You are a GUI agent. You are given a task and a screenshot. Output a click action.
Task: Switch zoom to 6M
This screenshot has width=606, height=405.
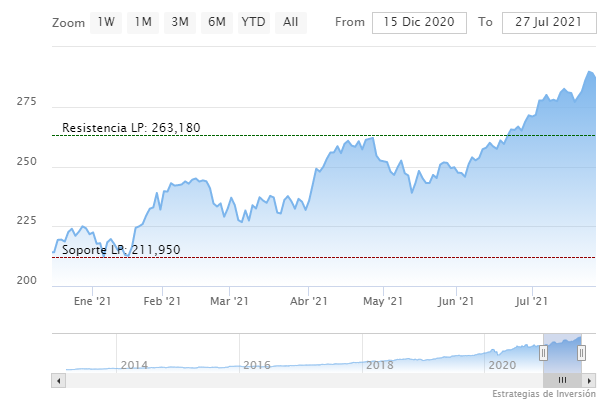click(x=217, y=22)
